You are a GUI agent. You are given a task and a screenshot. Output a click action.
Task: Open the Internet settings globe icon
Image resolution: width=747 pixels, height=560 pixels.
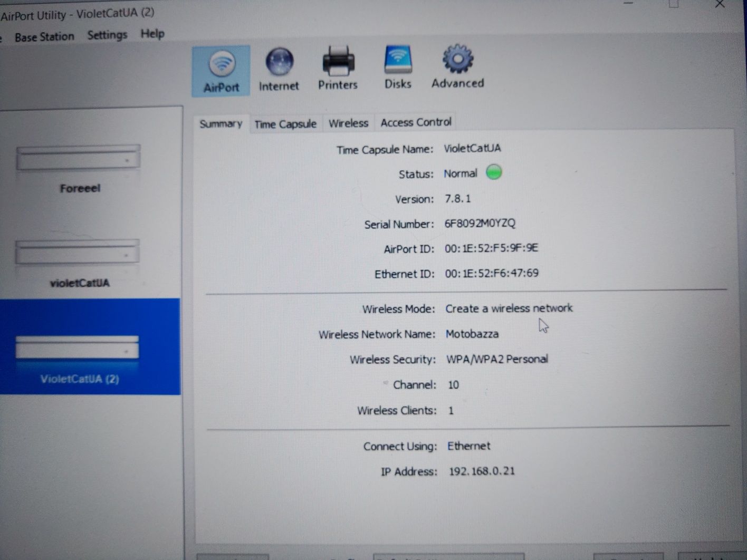tap(279, 70)
